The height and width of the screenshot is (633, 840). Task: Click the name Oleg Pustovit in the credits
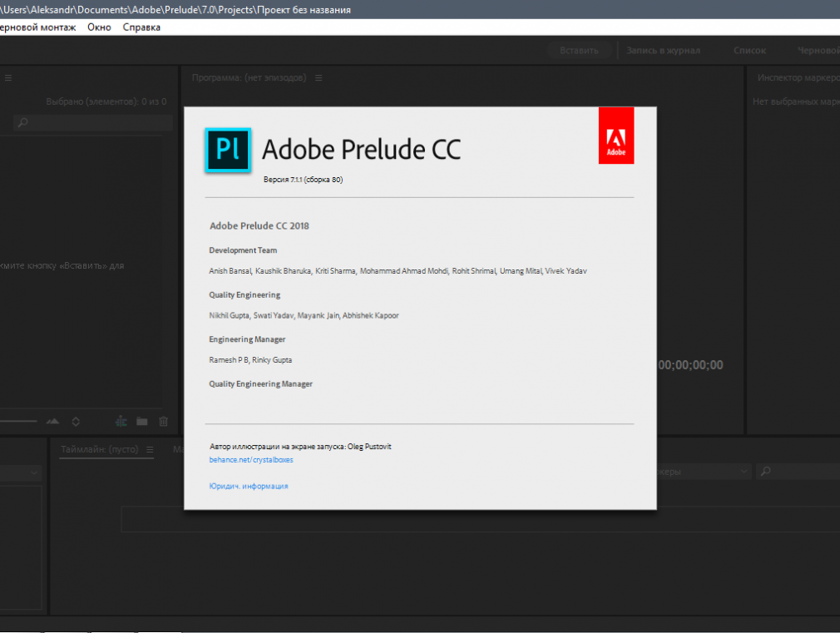pos(369,447)
